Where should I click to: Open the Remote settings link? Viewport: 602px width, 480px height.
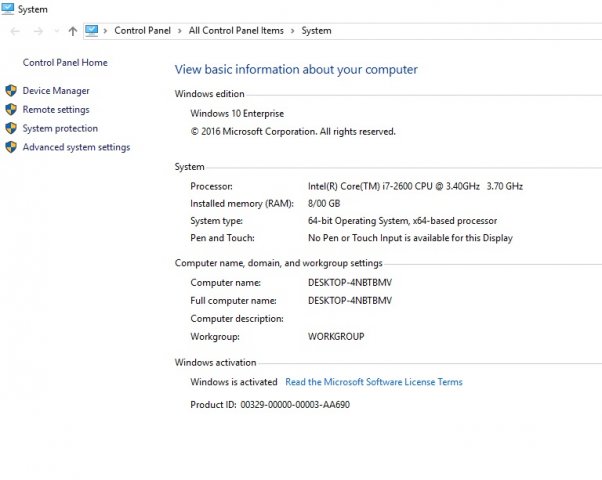[56, 110]
